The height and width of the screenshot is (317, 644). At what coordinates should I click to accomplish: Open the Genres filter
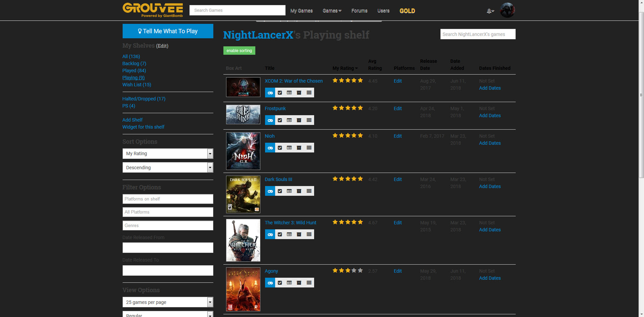coord(168,226)
